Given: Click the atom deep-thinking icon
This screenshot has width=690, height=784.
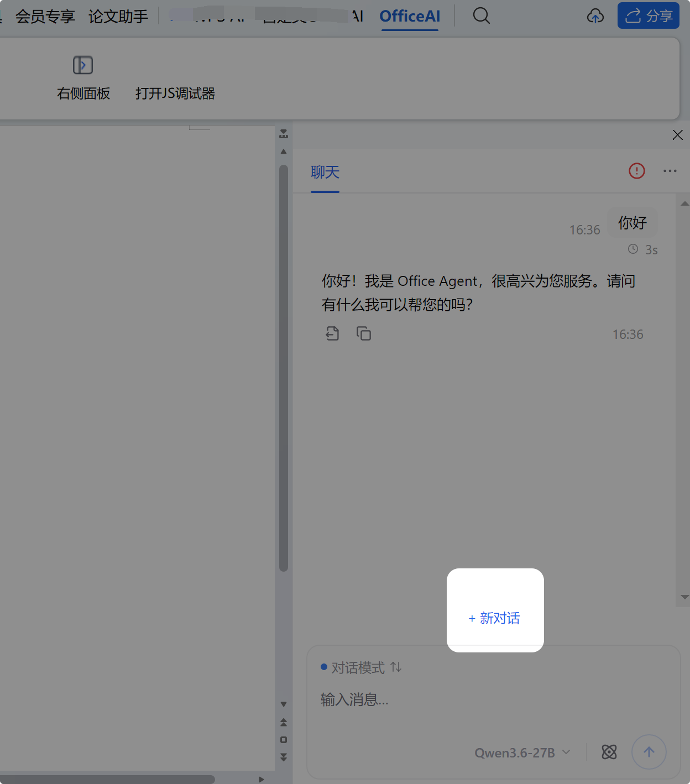Looking at the screenshot, I should (609, 752).
